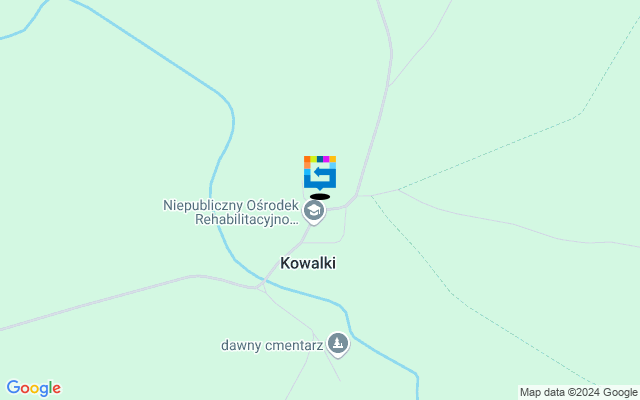The image size is (640, 400).
Task: Select the graduation cap school pin
Action: (314, 212)
